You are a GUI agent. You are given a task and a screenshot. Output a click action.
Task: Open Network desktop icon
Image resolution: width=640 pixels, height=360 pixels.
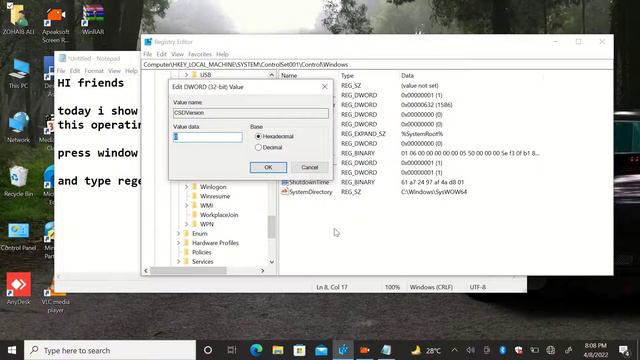pyautogui.click(x=18, y=127)
